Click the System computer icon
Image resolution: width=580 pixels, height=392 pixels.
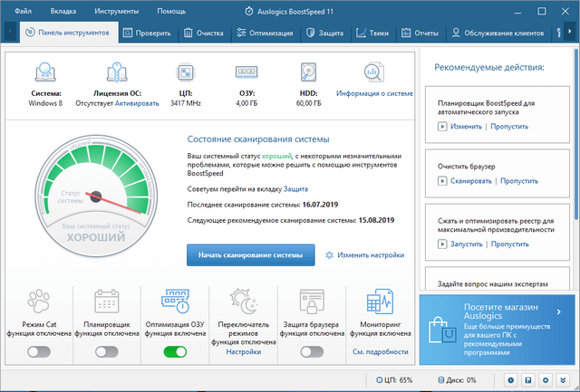[x=44, y=72]
